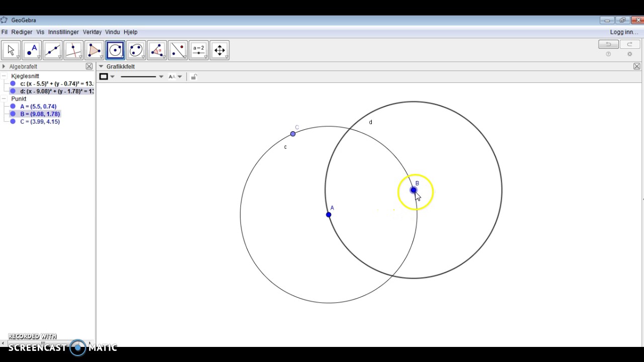
Task: Select the Ellipse conic tool
Action: pos(136,50)
